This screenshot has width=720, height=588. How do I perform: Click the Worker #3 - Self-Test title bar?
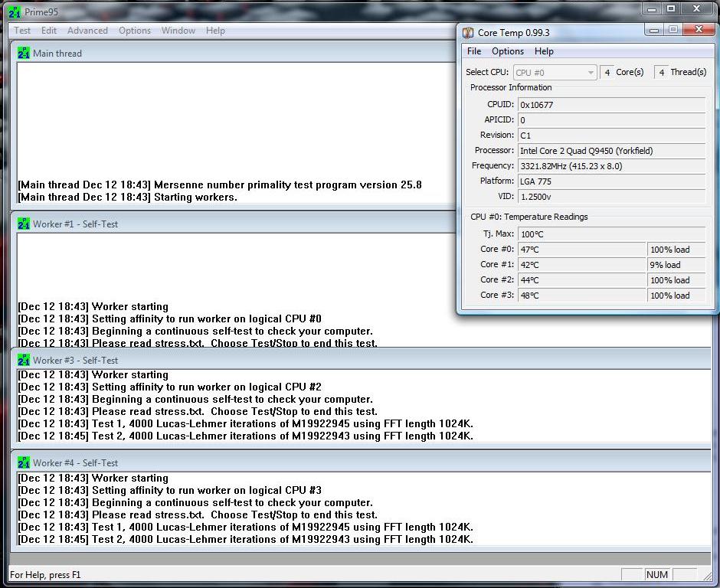pos(362,361)
